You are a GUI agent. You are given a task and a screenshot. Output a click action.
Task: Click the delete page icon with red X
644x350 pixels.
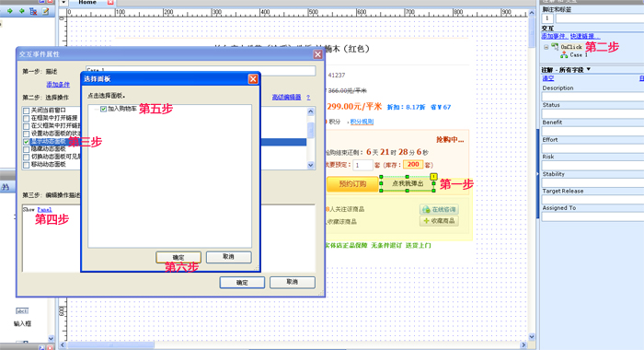tap(33, 12)
